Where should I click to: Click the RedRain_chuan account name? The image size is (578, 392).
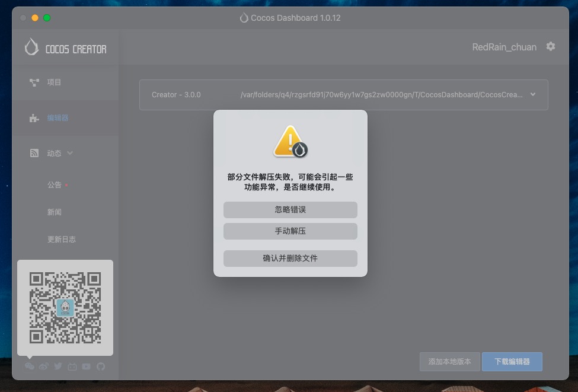click(x=504, y=47)
